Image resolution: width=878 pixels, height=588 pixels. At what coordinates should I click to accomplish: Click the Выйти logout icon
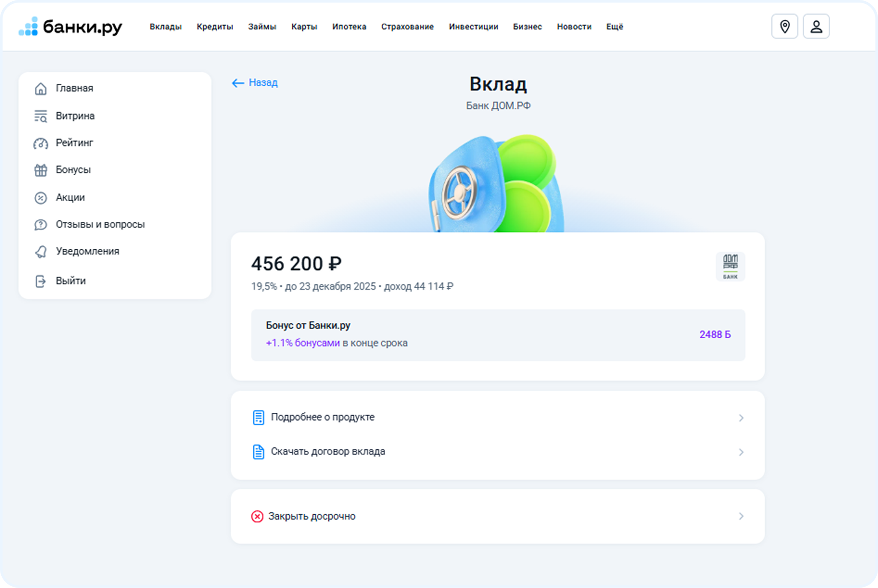pos(41,281)
